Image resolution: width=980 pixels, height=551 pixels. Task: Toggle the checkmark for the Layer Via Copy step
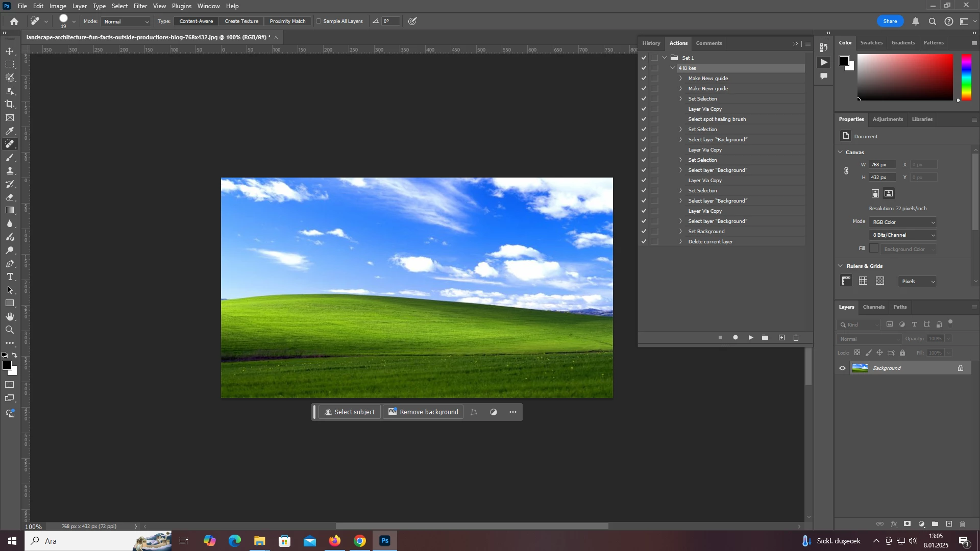click(644, 109)
